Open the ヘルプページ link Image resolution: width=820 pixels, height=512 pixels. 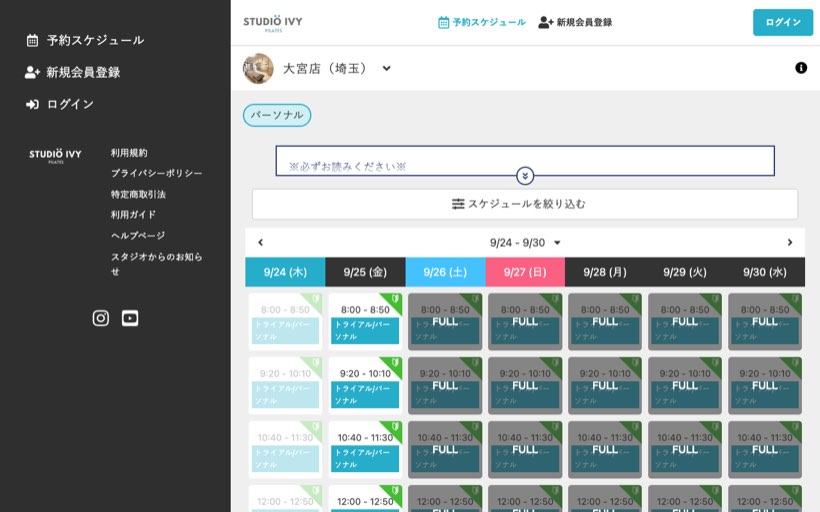(138, 235)
